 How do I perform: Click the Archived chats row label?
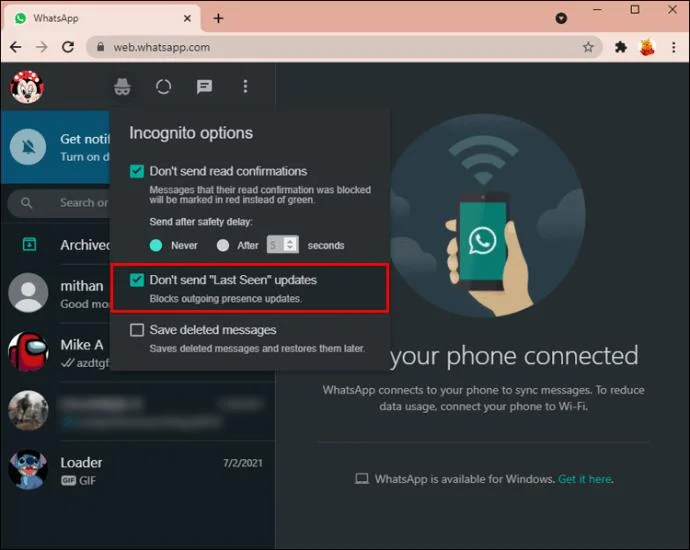(85, 245)
